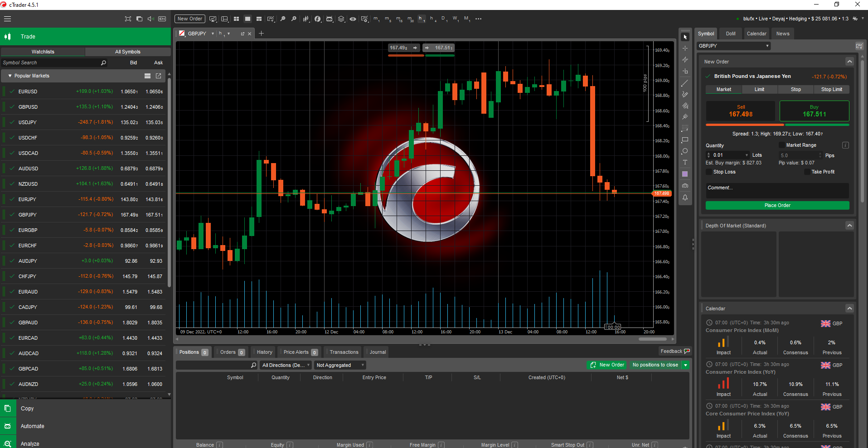Image resolution: width=868 pixels, height=448 pixels.
Task: Add a new chart tab
Action: pyautogui.click(x=261, y=34)
